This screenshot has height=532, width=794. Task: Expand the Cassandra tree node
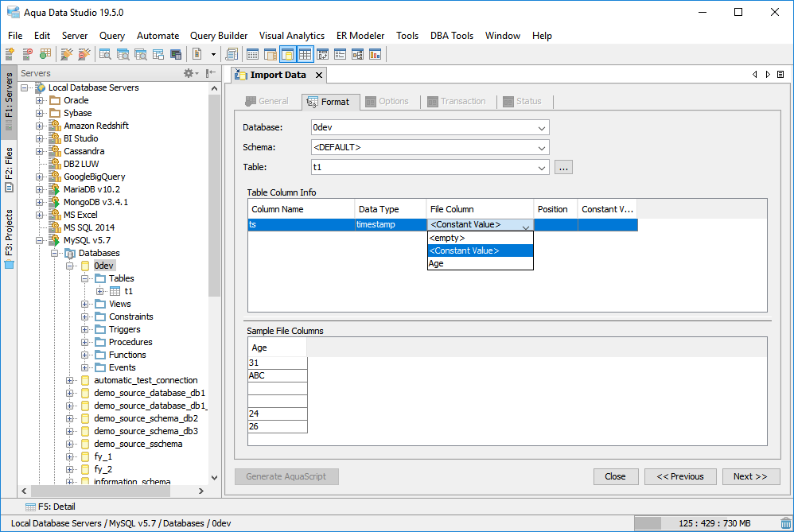click(x=40, y=151)
